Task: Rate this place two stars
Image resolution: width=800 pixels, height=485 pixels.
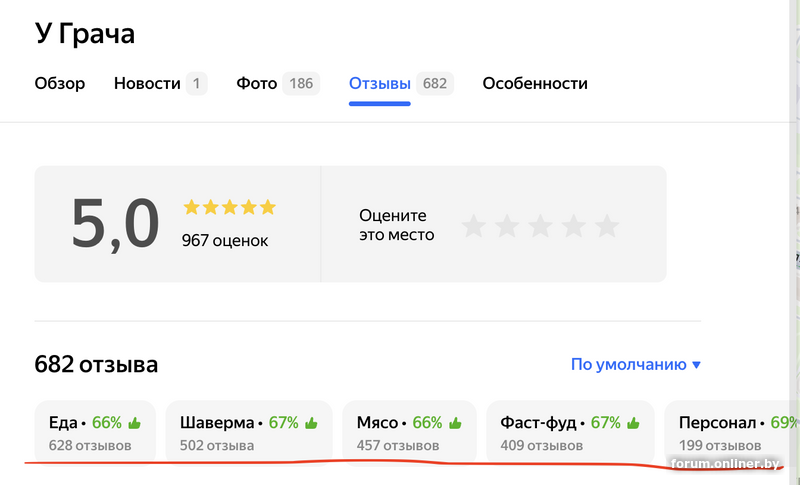Action: pos(507,226)
